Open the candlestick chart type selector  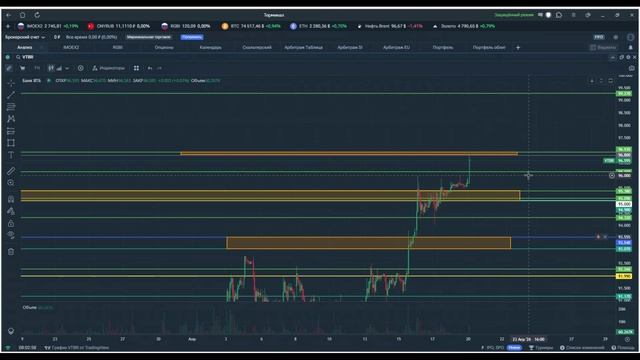pos(51,68)
